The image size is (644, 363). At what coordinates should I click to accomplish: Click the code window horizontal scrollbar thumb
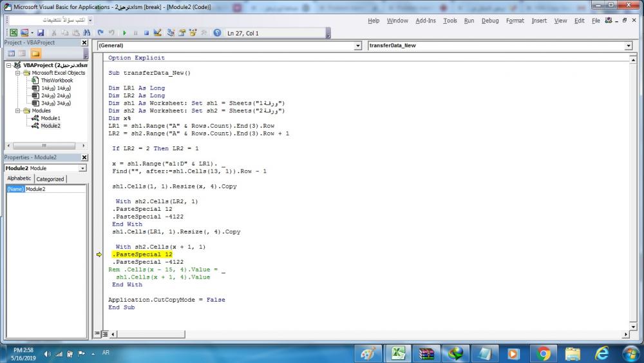[x=151, y=334]
